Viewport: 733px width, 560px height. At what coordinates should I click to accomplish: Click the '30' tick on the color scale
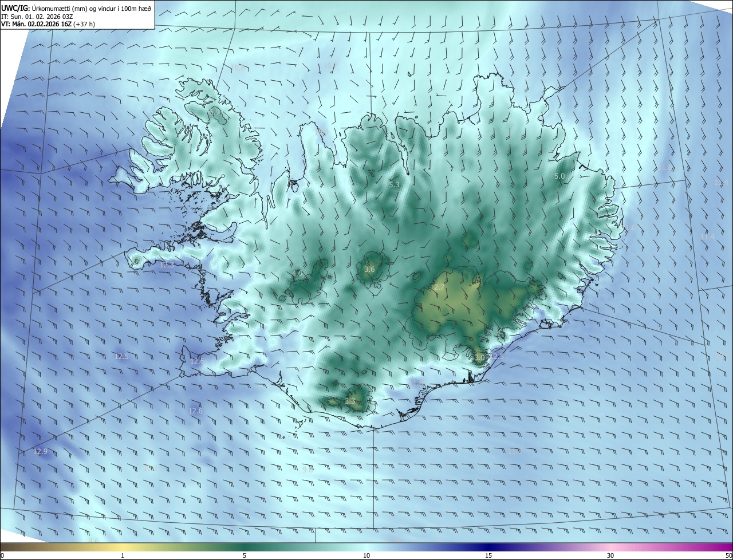[610, 555]
